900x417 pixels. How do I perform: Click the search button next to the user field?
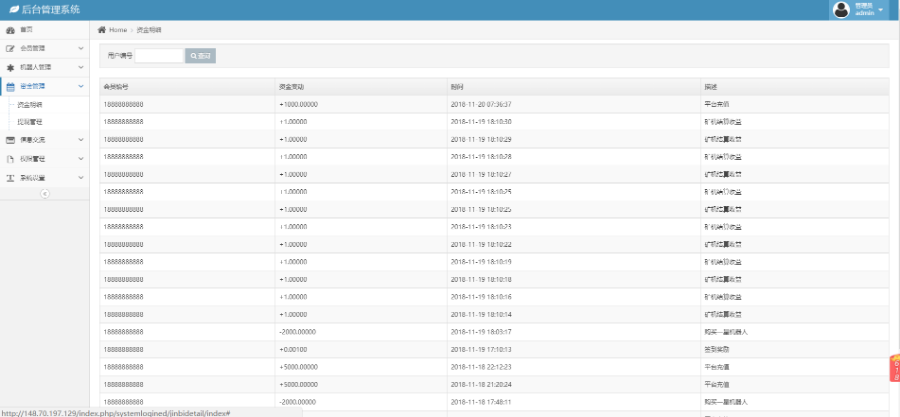click(x=201, y=56)
